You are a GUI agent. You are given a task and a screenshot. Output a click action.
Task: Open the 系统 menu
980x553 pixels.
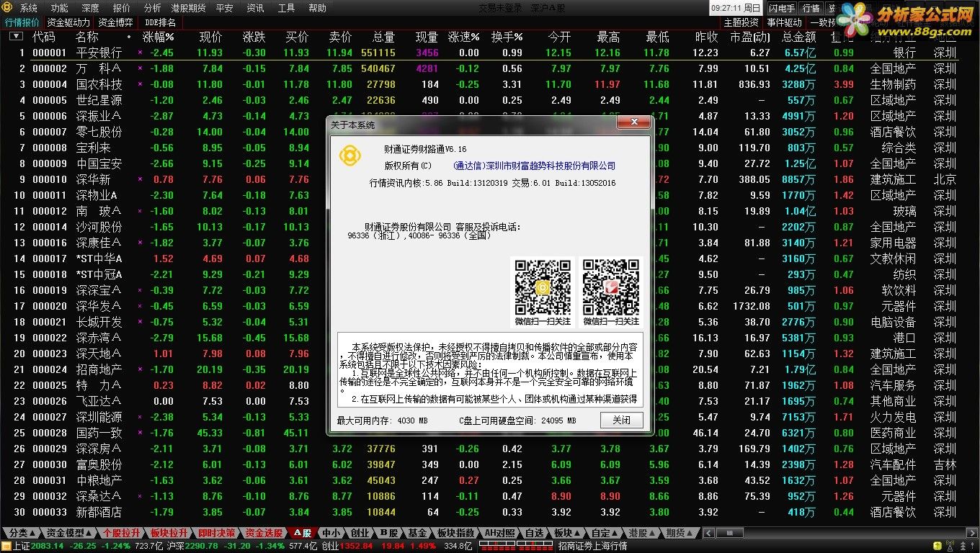(x=29, y=8)
